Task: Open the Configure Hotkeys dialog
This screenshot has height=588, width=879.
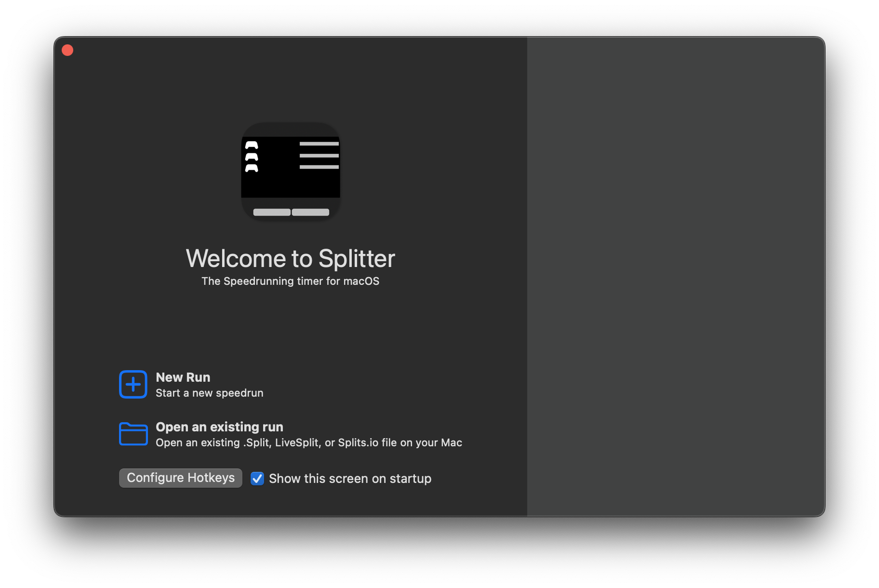Action: tap(181, 478)
